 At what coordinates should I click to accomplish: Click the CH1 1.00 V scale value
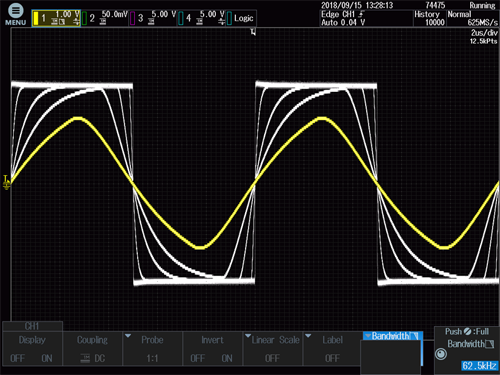[x=67, y=14]
